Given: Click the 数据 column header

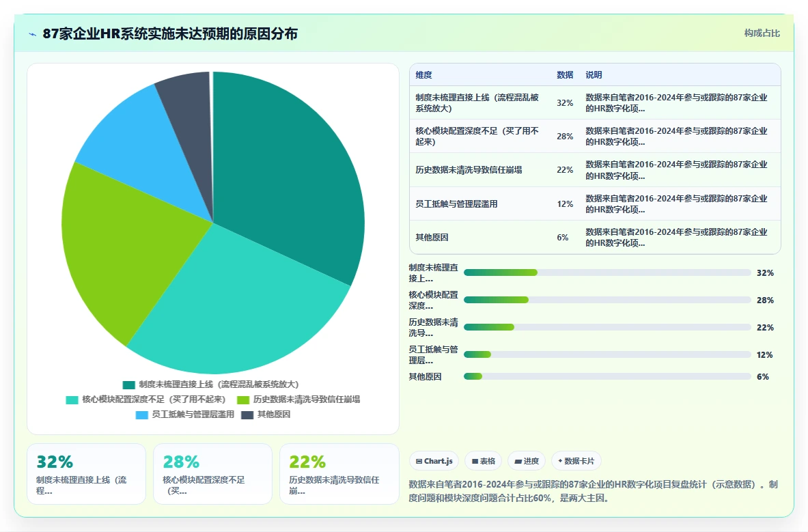Looking at the screenshot, I should click(x=565, y=75).
